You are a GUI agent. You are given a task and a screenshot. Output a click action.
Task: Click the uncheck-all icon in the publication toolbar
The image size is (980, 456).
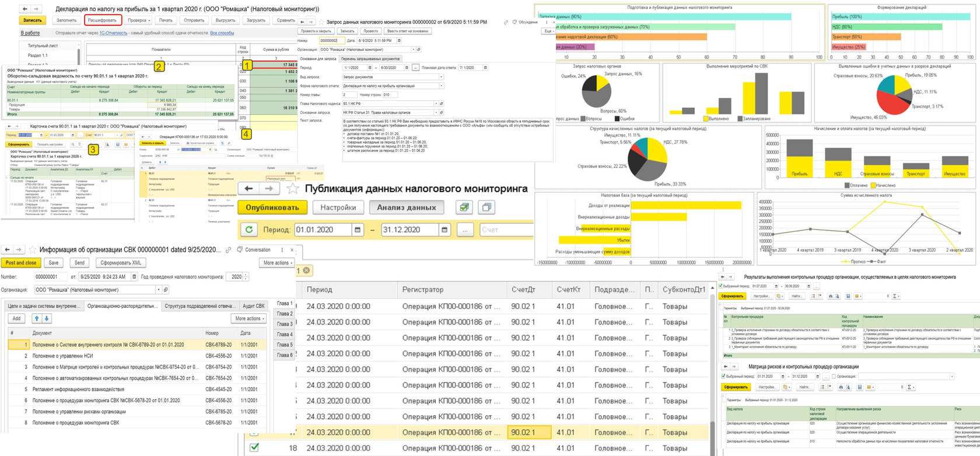click(x=487, y=207)
